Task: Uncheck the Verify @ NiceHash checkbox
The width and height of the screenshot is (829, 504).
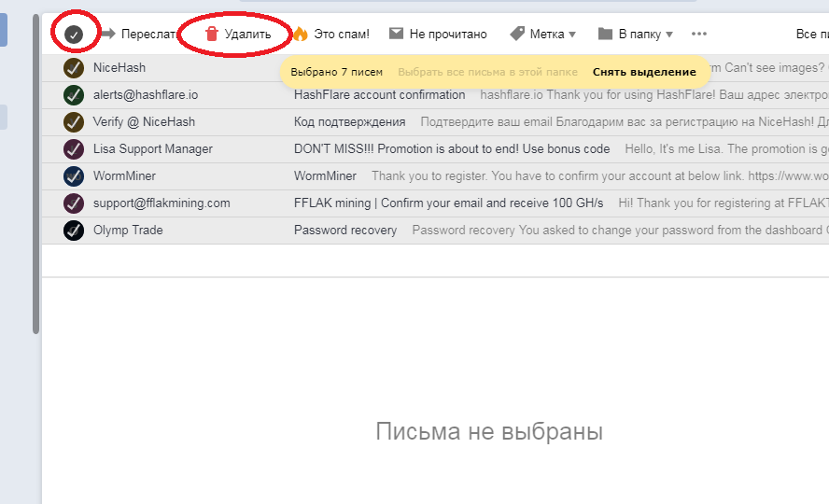Action: coord(74,122)
